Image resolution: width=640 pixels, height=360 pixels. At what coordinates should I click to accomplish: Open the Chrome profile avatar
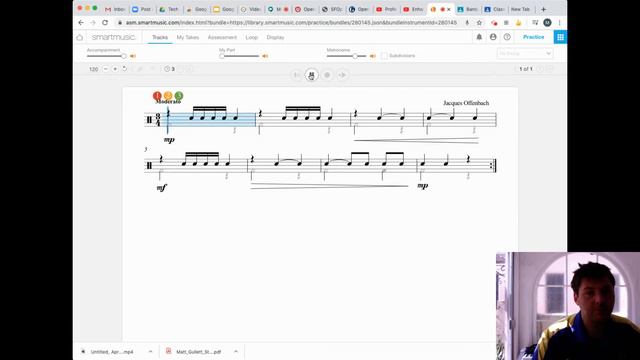click(547, 22)
